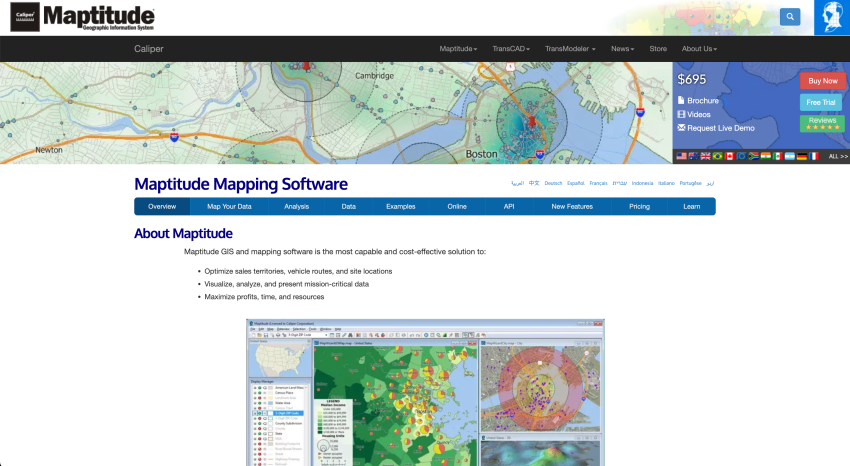Click the Request Live Demo envelope icon

pyautogui.click(x=681, y=128)
